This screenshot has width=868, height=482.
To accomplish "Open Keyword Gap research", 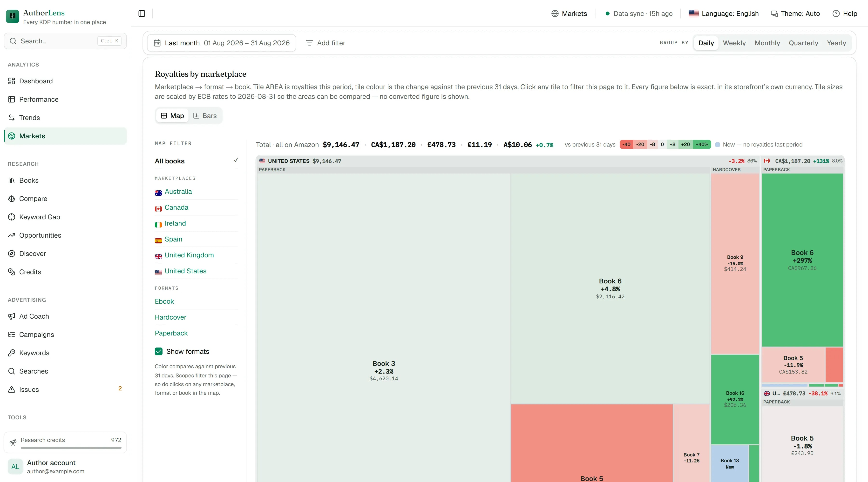I will pyautogui.click(x=65, y=217).
